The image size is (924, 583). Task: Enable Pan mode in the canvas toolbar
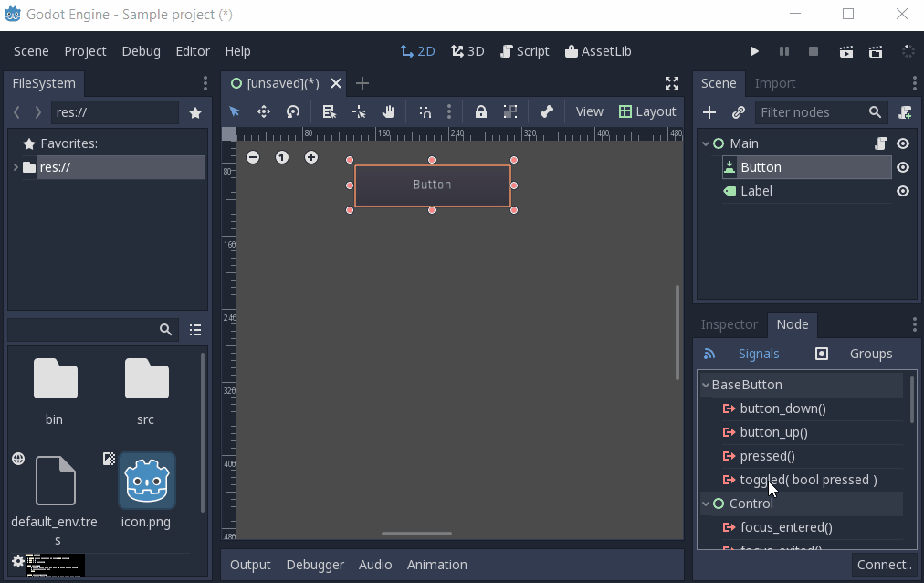pos(388,111)
